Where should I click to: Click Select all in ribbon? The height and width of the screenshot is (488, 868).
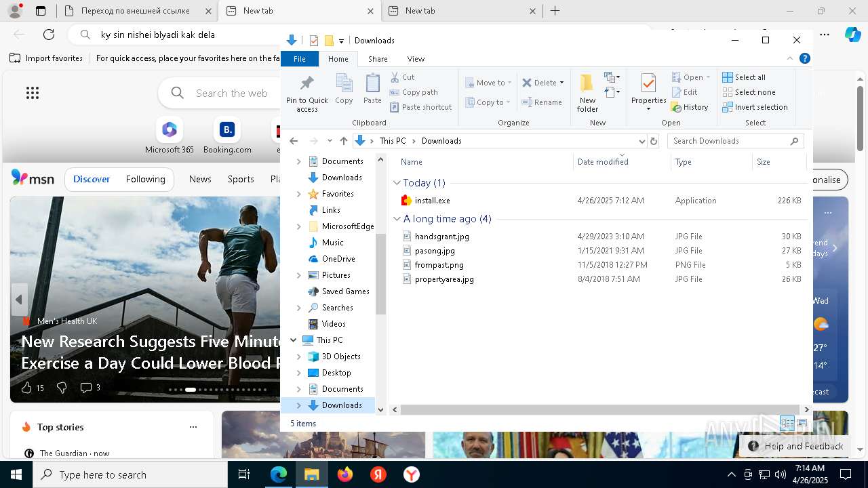pos(744,77)
